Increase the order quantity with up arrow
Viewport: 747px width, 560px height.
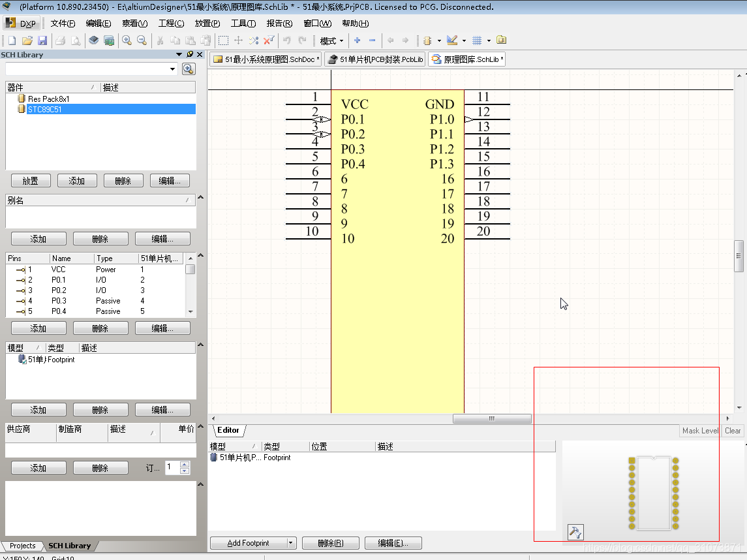click(185, 464)
